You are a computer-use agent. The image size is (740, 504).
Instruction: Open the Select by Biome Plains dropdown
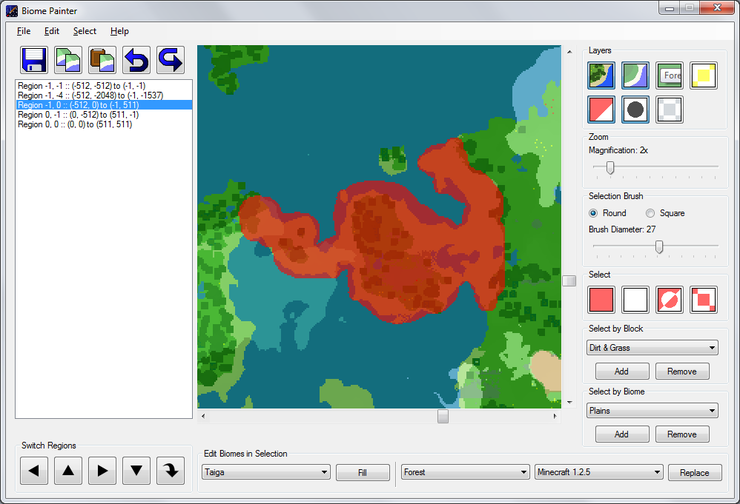(x=652, y=411)
